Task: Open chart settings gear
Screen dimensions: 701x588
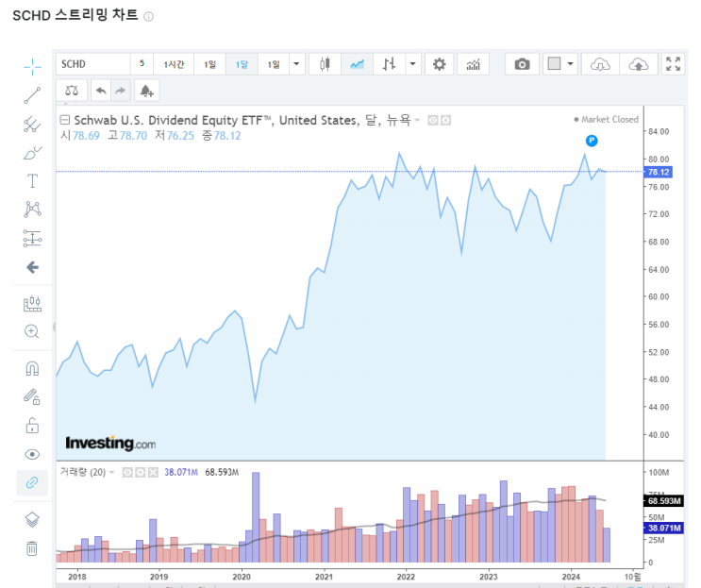Action: tap(439, 64)
